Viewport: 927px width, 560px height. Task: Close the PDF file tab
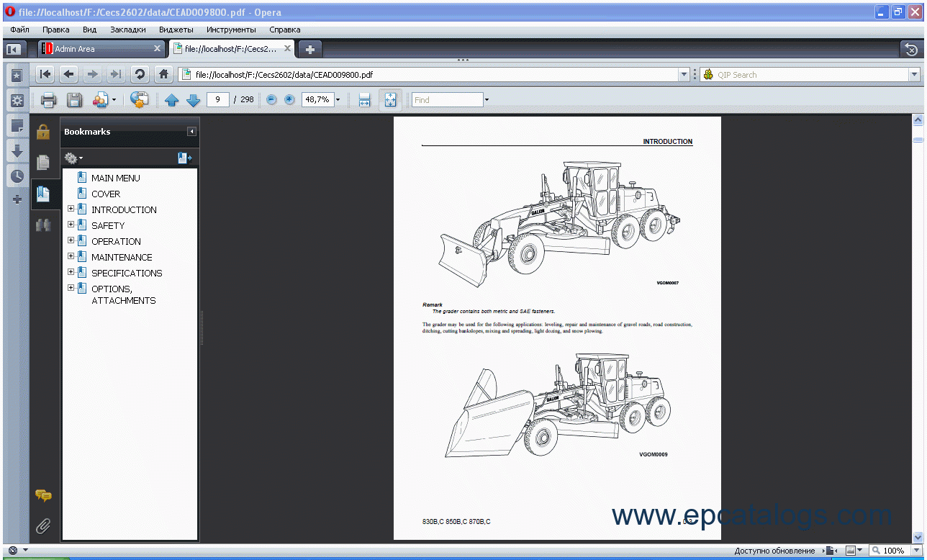287,49
